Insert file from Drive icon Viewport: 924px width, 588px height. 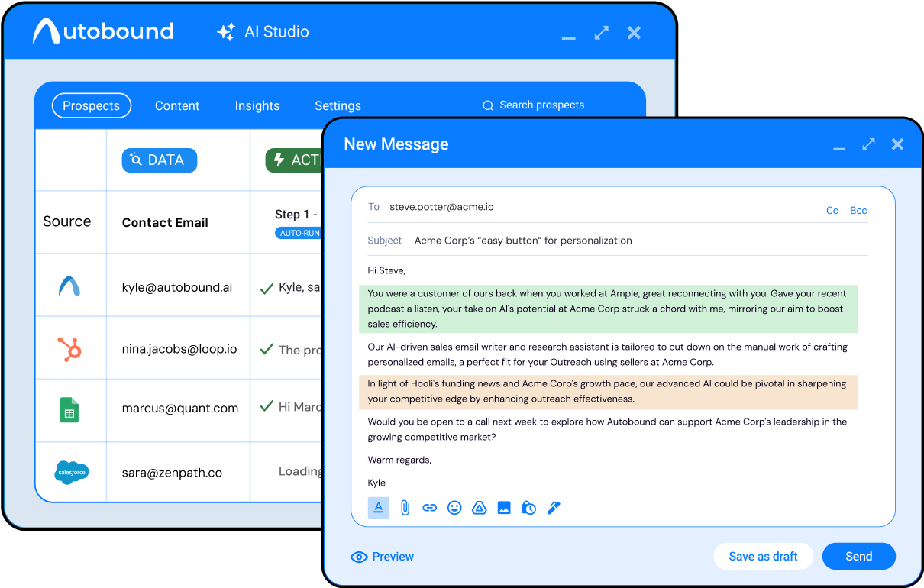(480, 508)
